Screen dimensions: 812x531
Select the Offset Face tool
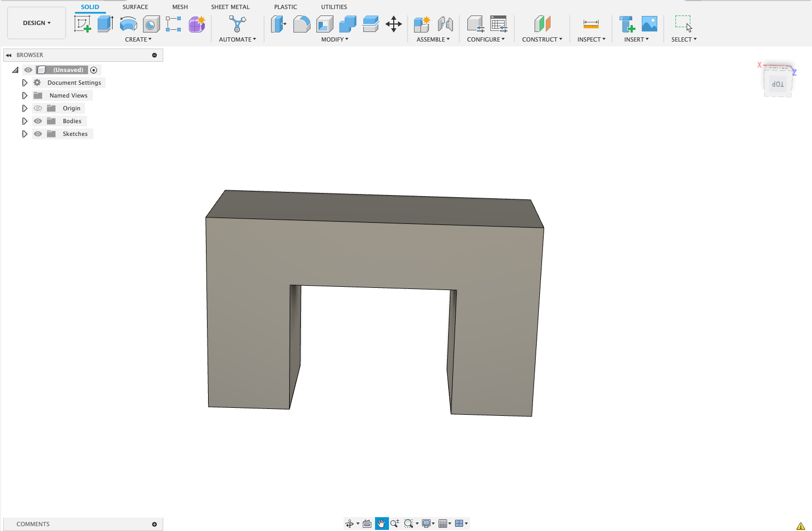point(371,24)
